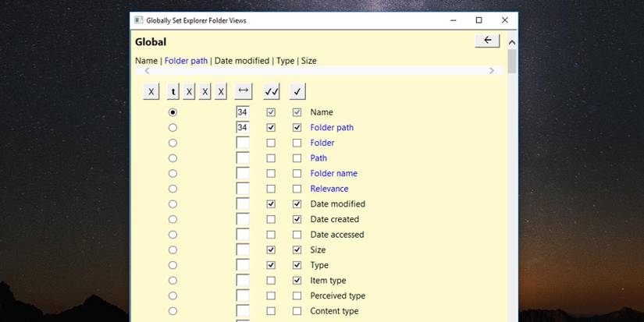Click the blue Path label in the list
Screen dimensions: 644x322
tap(318, 158)
